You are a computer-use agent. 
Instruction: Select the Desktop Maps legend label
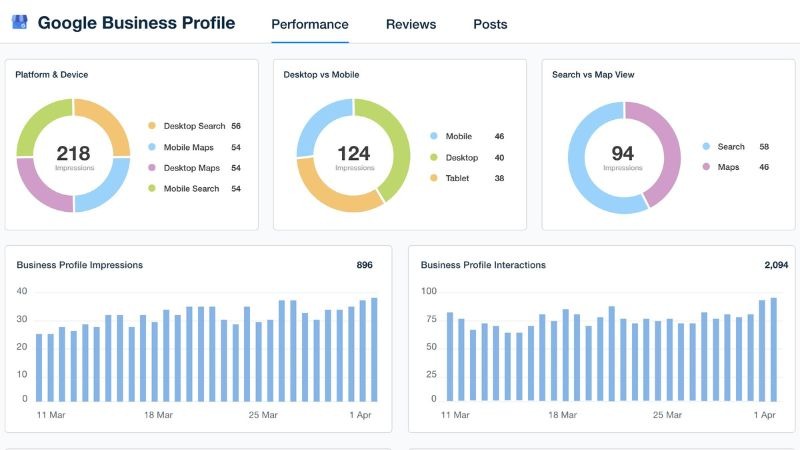192,168
